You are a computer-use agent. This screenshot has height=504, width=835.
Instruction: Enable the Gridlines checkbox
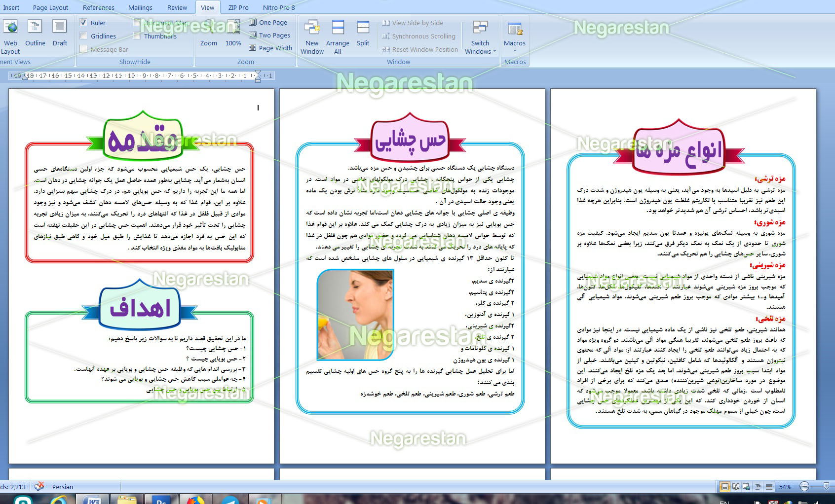coord(84,36)
